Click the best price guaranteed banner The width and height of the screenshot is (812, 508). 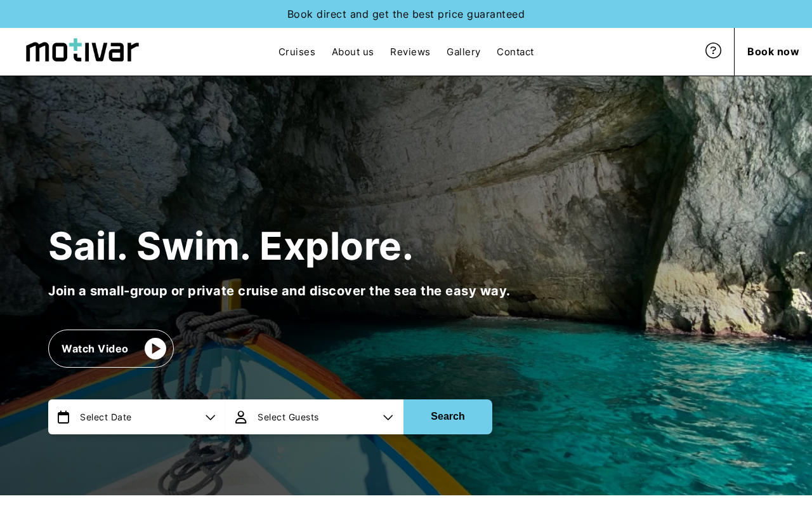[406, 14]
